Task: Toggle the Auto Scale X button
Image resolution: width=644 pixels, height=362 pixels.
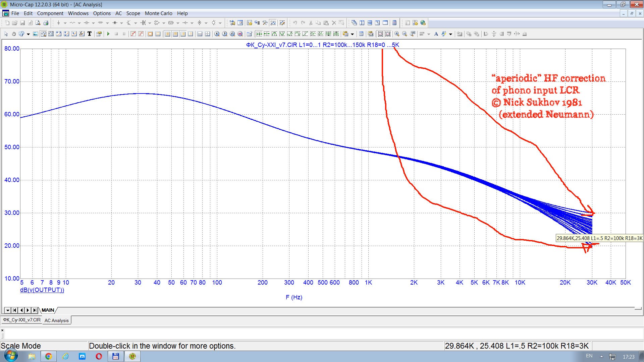Action: (x=380, y=34)
